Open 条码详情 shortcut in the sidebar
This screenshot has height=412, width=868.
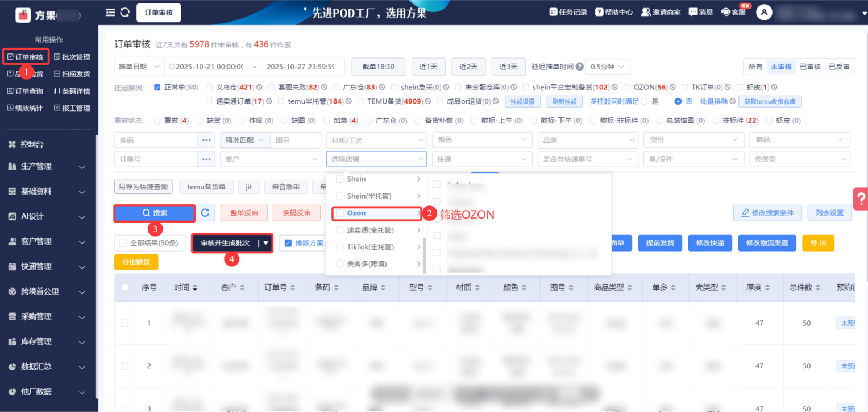72,91
